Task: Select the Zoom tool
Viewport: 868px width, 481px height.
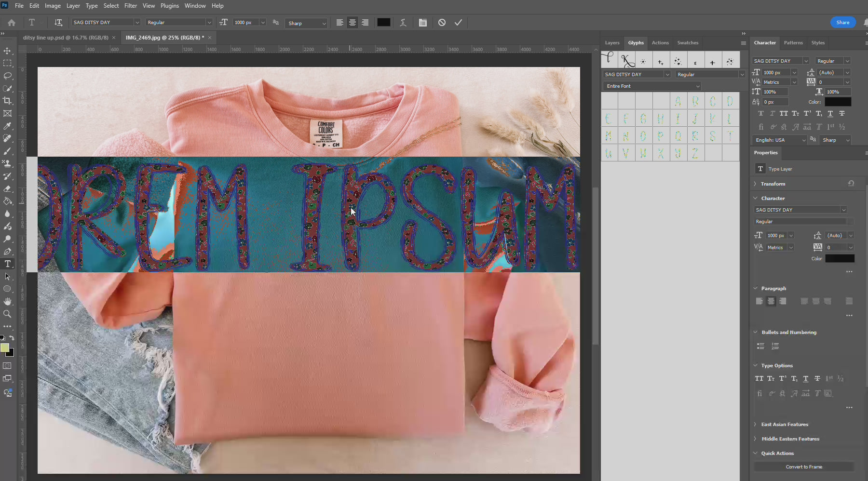Action: [x=7, y=314]
